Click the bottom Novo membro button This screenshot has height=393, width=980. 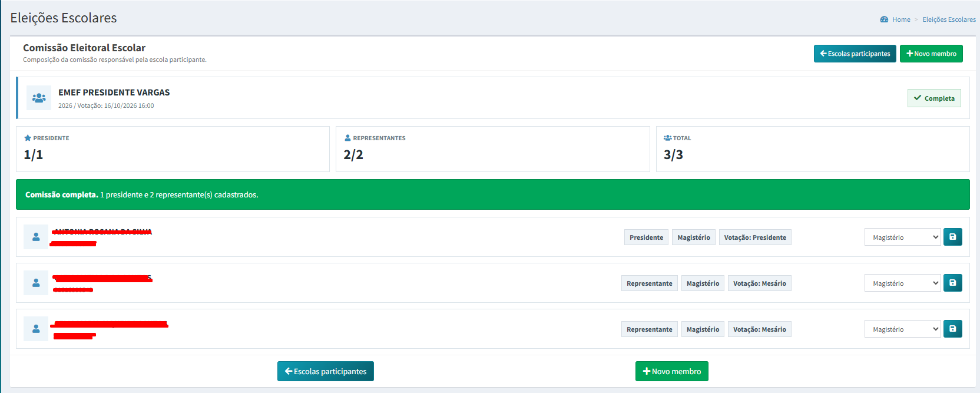coord(672,371)
